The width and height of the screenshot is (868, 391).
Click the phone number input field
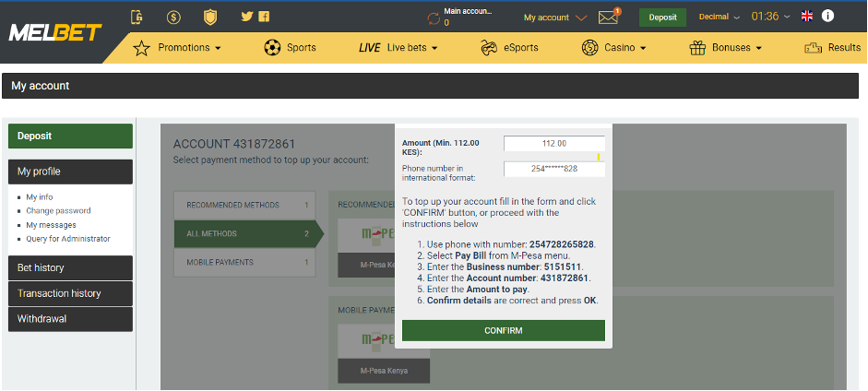[x=554, y=170]
